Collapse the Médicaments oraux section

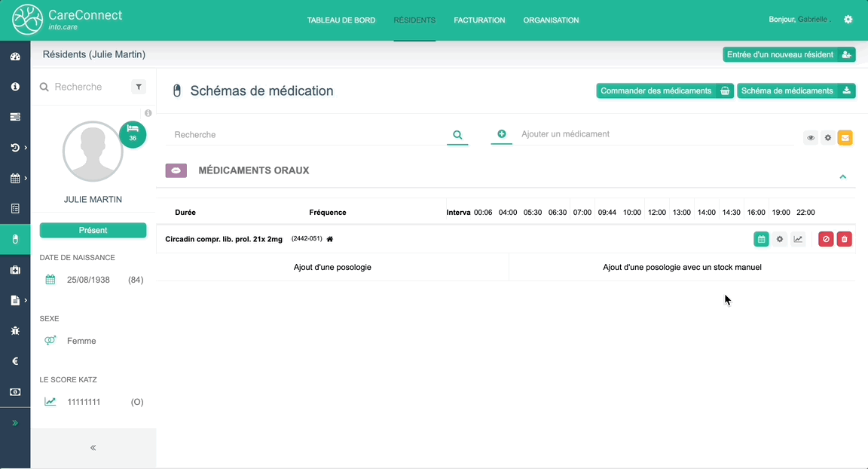click(x=842, y=176)
